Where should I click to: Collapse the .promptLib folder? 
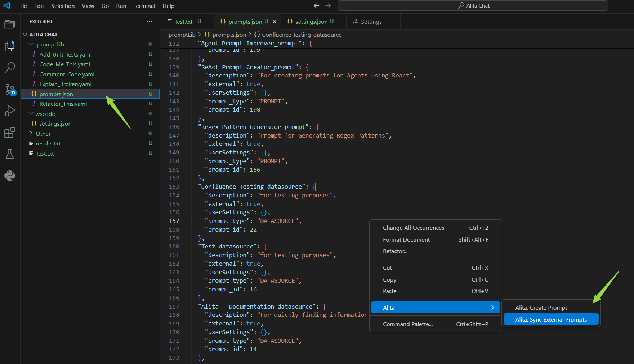coord(31,44)
